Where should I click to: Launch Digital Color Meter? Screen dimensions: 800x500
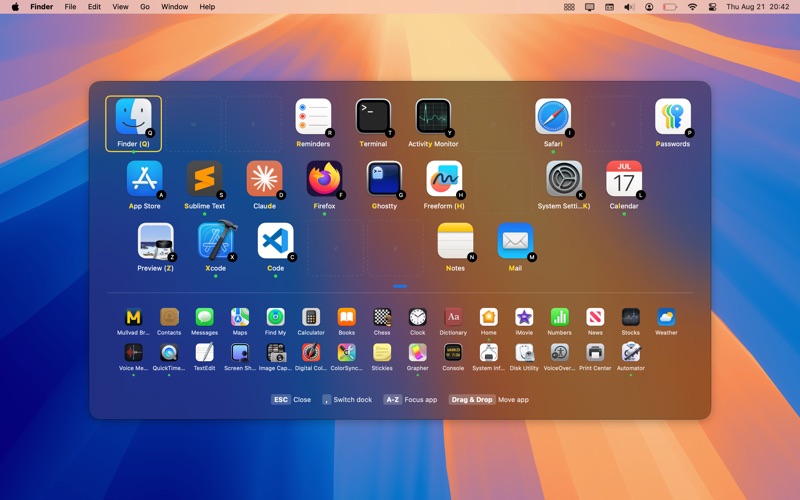click(x=311, y=353)
